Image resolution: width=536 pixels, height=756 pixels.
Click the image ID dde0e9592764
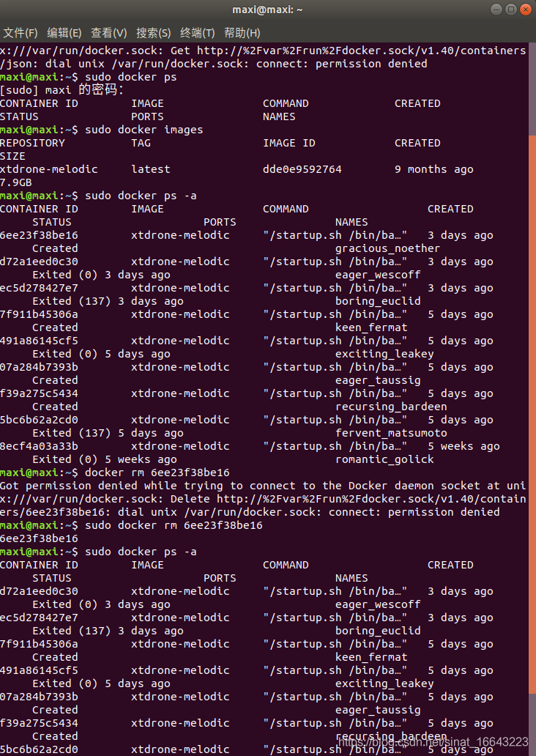coord(302,169)
